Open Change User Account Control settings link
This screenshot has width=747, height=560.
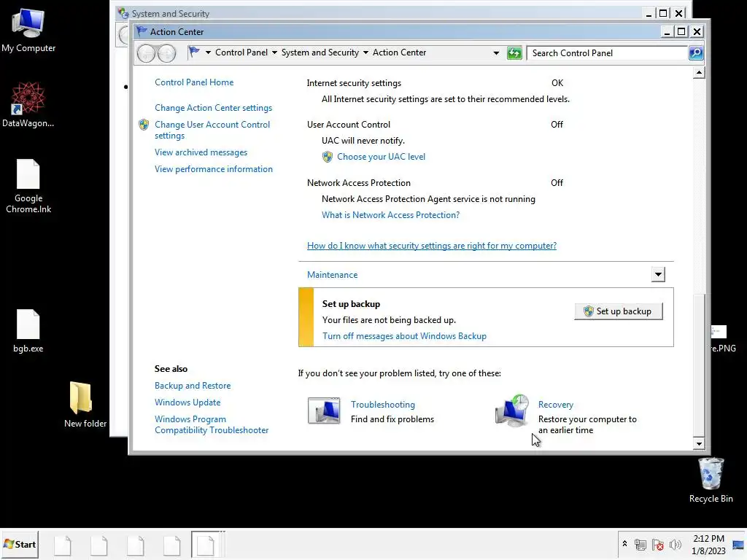tap(212, 130)
